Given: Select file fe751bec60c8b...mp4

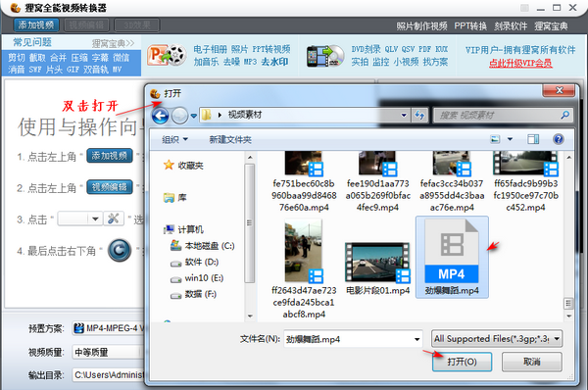Looking at the screenshot, I should [304, 182].
